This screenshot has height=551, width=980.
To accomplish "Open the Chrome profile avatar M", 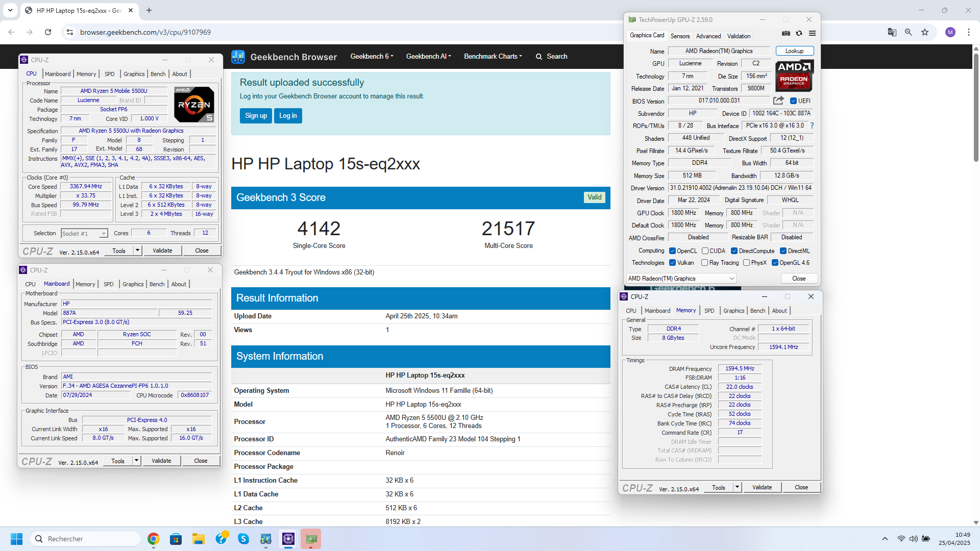I will 950,32.
